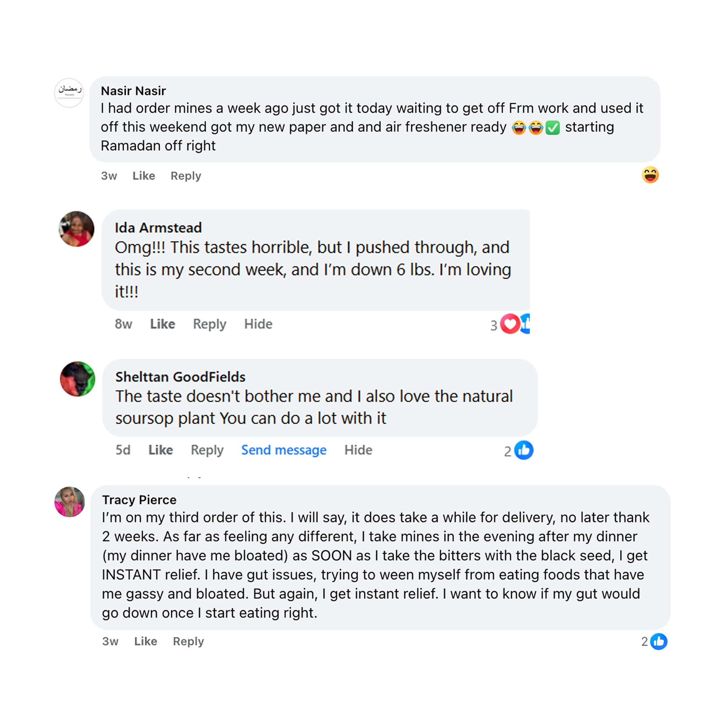Reply to Ida Armstead's comment
728x728 pixels.
pyautogui.click(x=210, y=324)
